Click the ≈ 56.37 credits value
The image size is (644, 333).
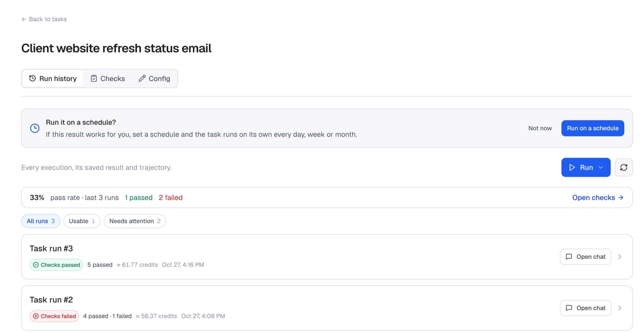(x=157, y=316)
